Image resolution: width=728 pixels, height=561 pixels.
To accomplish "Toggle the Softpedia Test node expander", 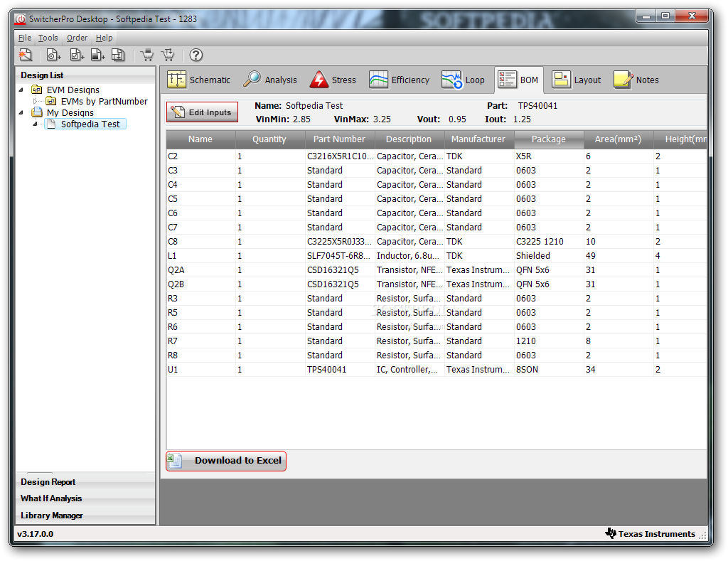I will [36, 124].
